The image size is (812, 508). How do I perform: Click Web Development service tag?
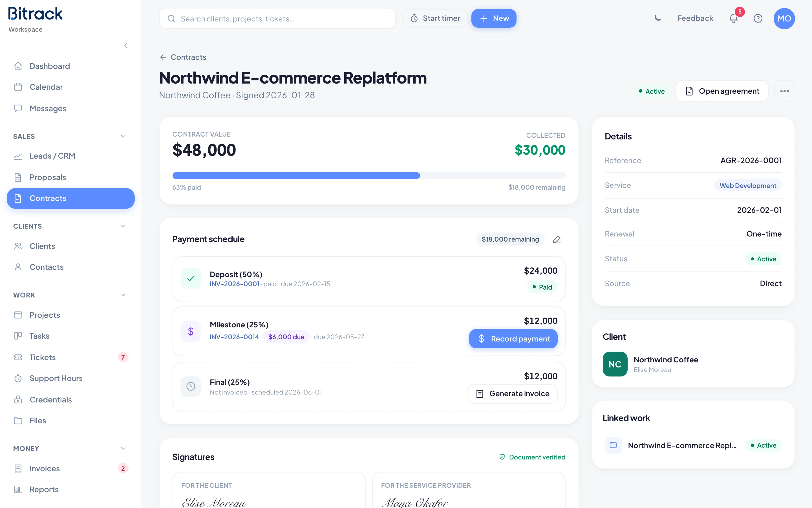point(748,185)
